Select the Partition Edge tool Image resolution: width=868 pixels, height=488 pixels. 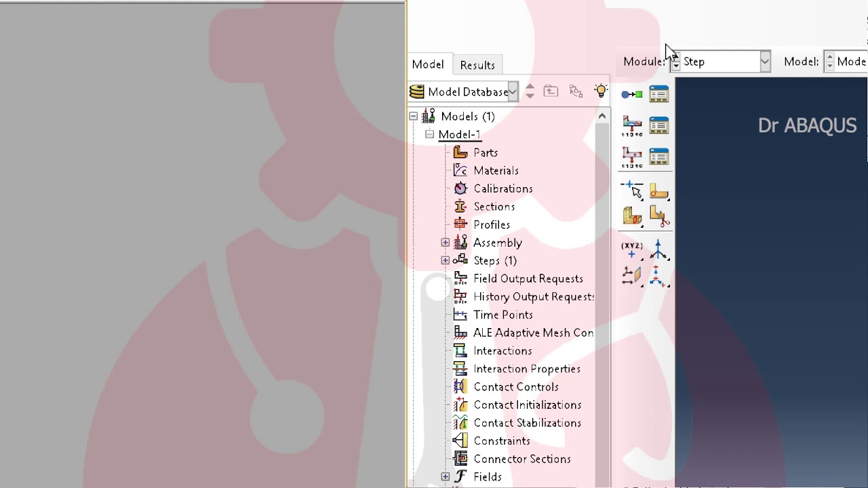click(632, 190)
